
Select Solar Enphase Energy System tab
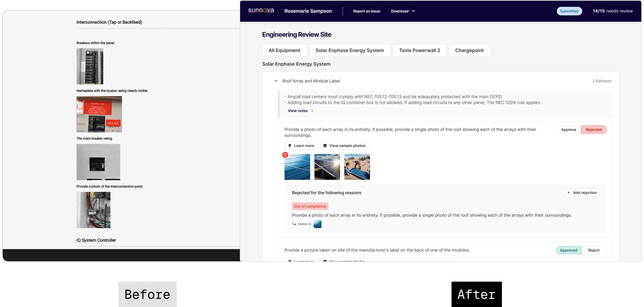[350, 50]
